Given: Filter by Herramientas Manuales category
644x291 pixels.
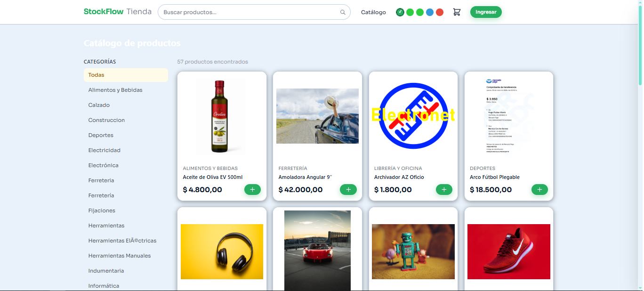Looking at the screenshot, I should coord(120,256).
